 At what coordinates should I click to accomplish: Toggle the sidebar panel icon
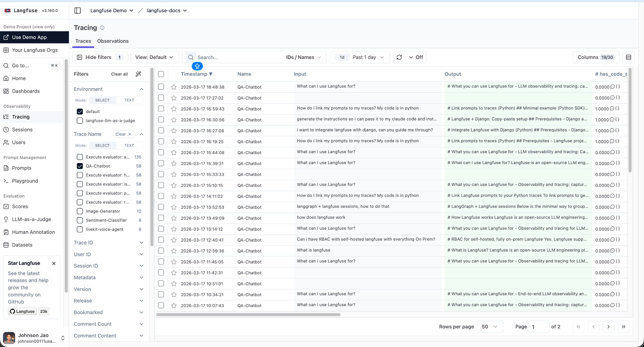(78, 11)
